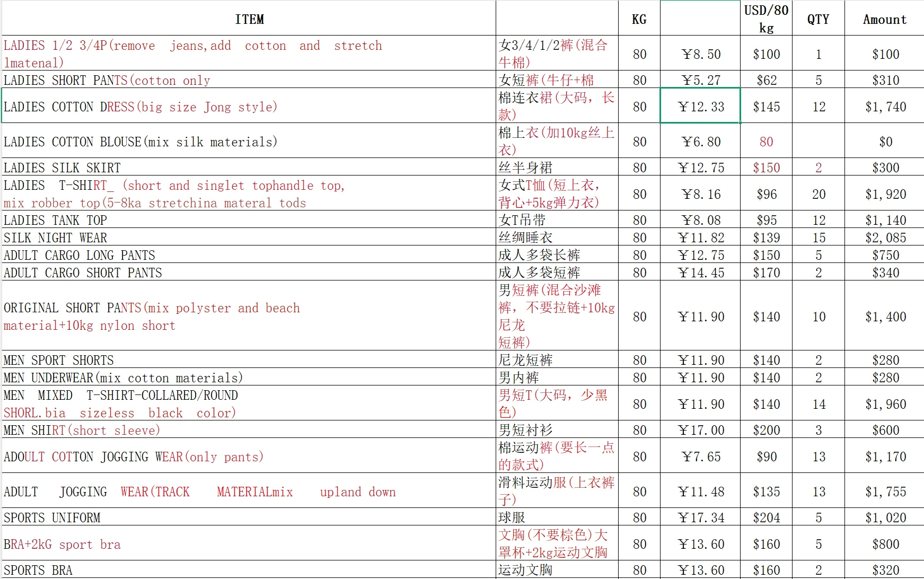Click the $62 USD cell
Image resolution: width=924 pixels, height=579 pixels.
tap(766, 80)
